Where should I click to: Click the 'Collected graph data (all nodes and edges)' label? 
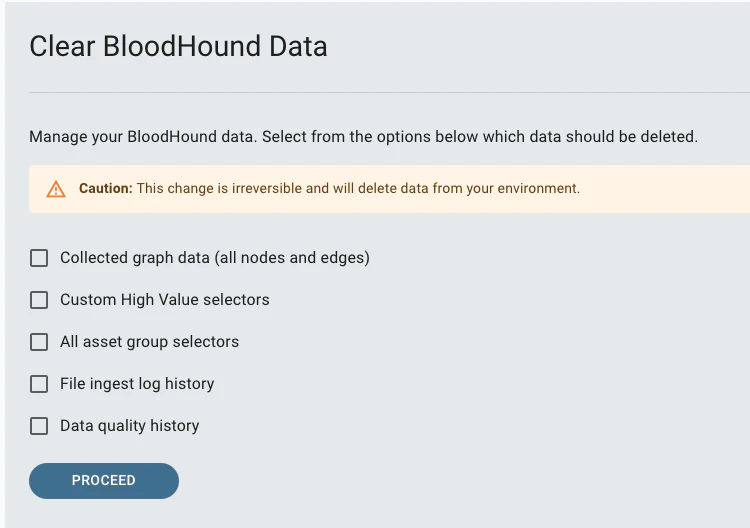214,258
